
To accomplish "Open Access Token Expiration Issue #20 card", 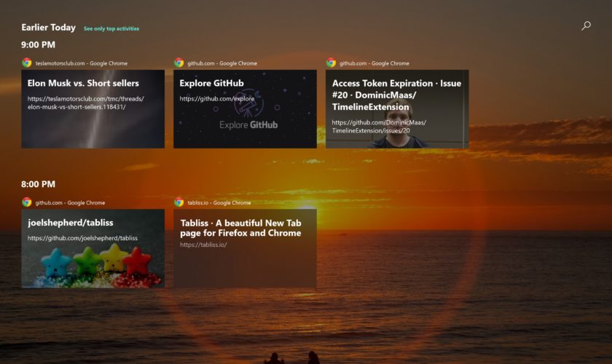I will [397, 109].
